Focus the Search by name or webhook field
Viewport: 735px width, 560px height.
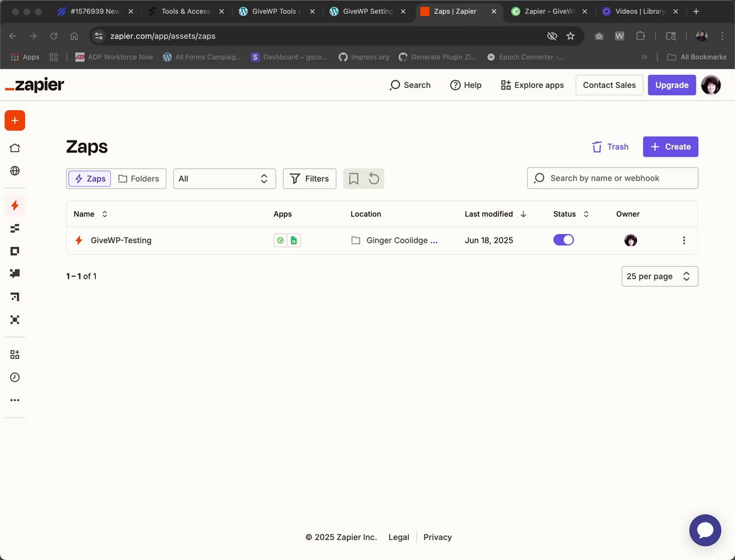pos(613,178)
